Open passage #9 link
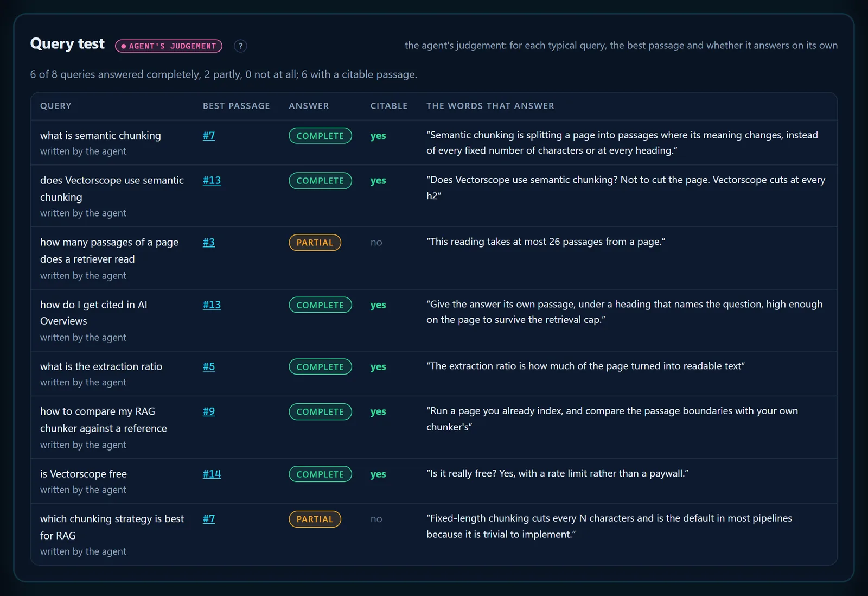 pyautogui.click(x=209, y=411)
